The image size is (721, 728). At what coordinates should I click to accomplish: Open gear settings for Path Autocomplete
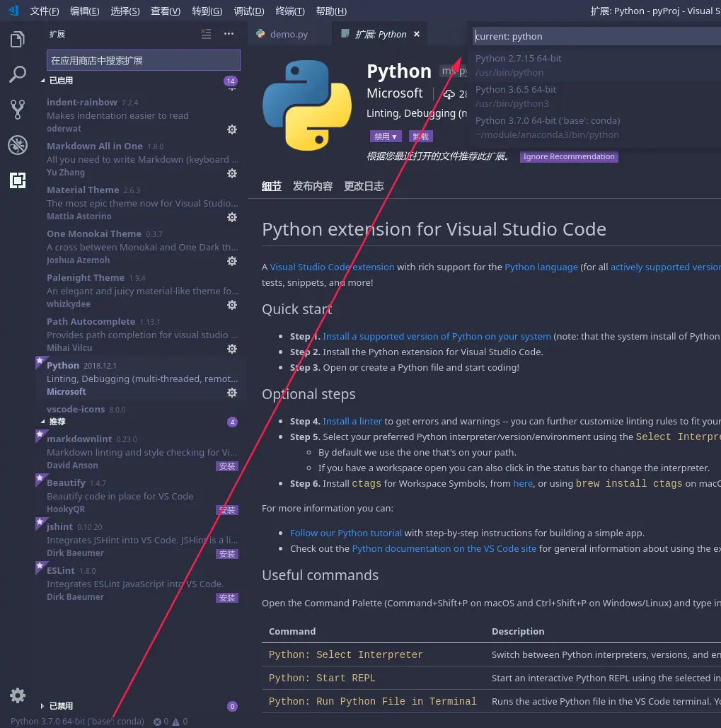[231, 349]
